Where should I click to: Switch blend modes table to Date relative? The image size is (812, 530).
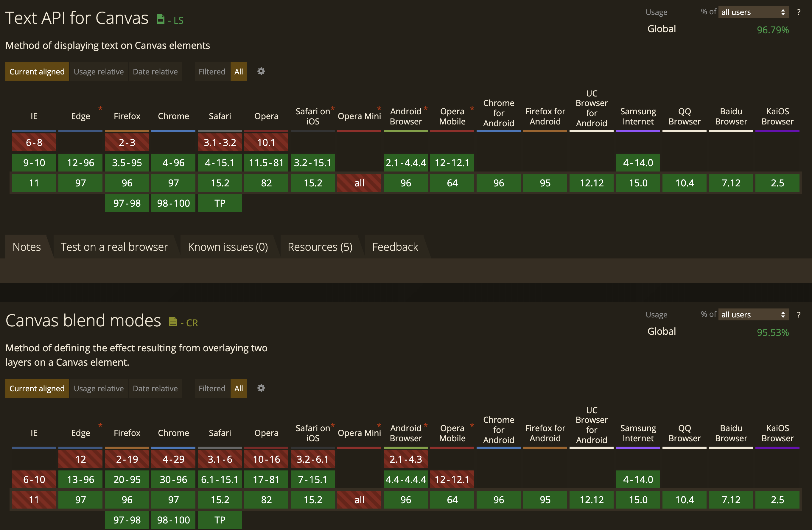click(155, 389)
